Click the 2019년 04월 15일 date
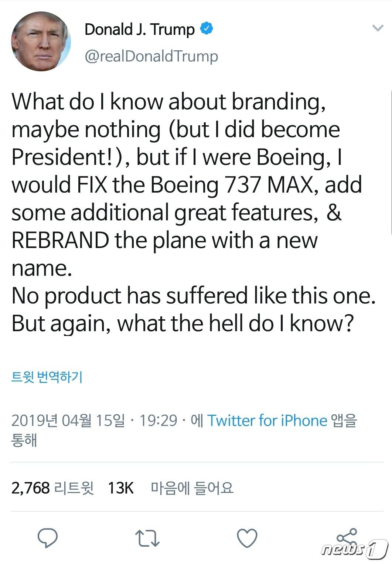The height and width of the screenshot is (564, 392). click(68, 421)
